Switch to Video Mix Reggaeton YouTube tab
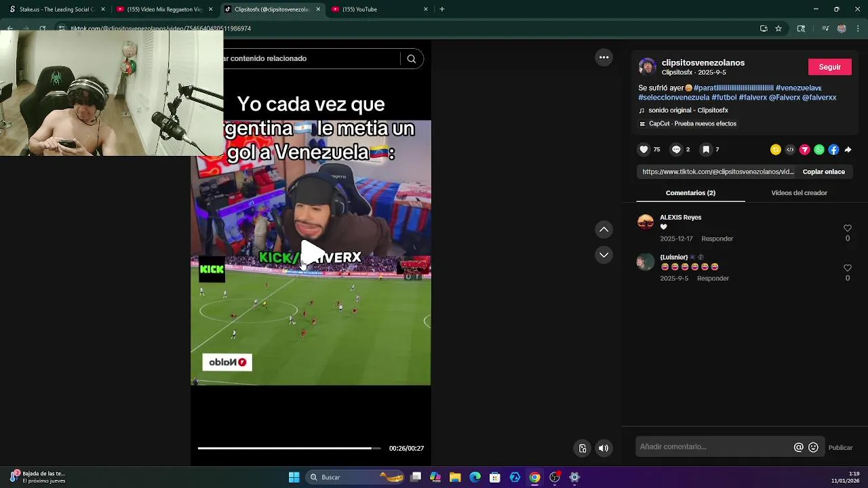The width and height of the screenshot is (868, 488). click(163, 9)
